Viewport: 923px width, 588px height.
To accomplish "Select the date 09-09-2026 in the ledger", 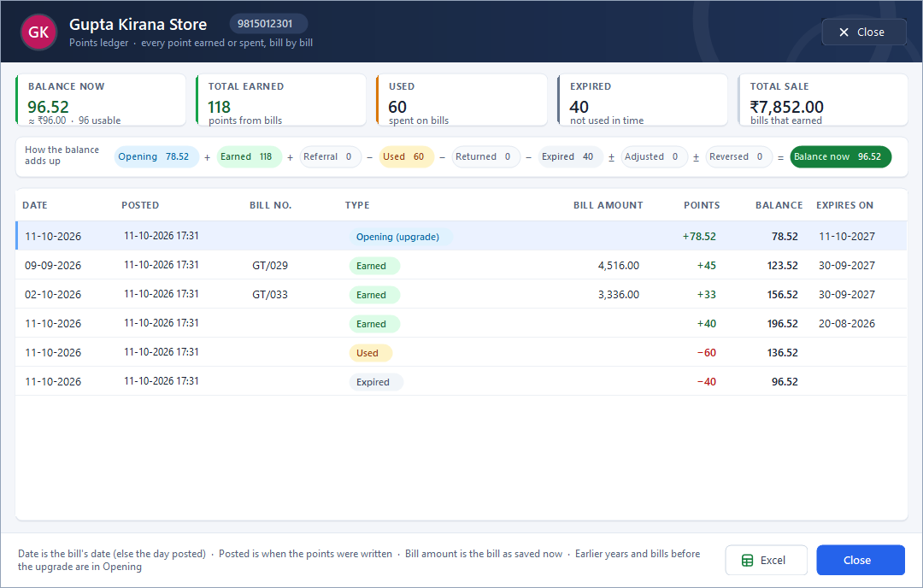I will [x=53, y=266].
